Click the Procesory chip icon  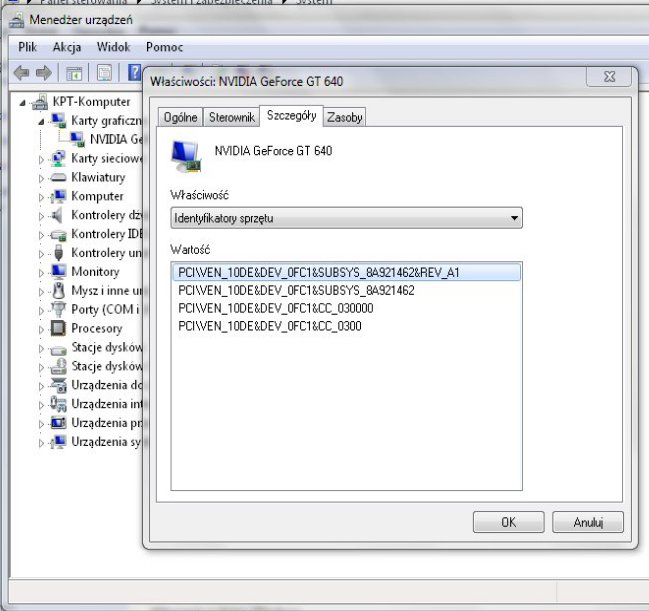coord(58,328)
